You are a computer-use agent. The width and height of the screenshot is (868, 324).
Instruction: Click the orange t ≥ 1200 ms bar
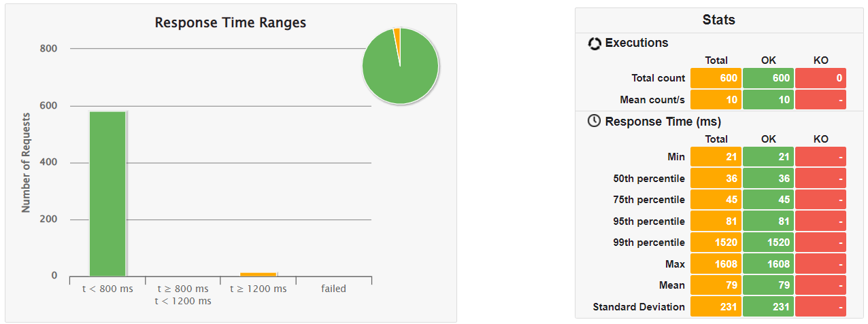[258, 274]
